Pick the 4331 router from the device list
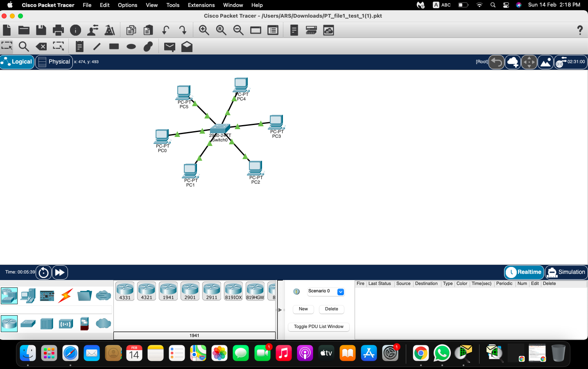The width and height of the screenshot is (588, 369). coord(125,291)
